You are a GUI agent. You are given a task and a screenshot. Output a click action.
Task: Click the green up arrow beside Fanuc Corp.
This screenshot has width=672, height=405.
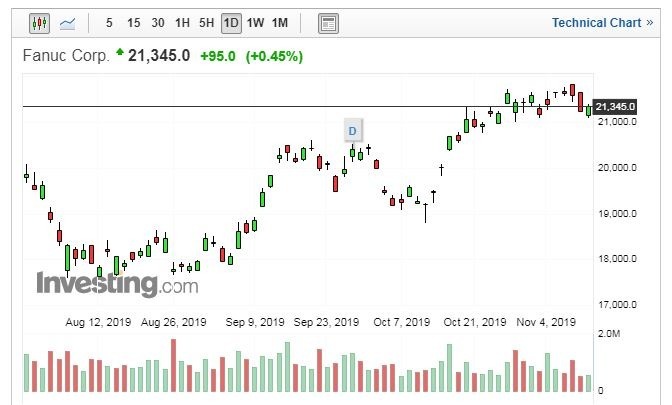pyautogui.click(x=120, y=52)
